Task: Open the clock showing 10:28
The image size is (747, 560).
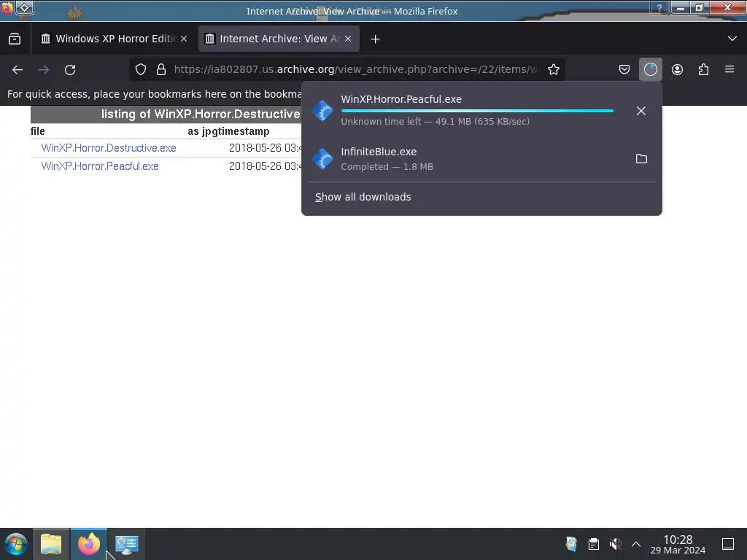Action: [x=678, y=544]
